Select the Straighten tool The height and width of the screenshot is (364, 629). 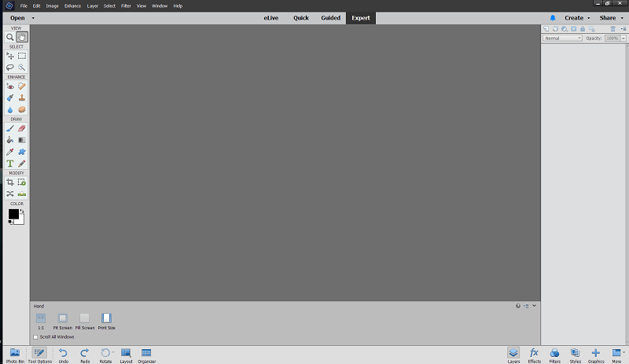[x=22, y=194]
